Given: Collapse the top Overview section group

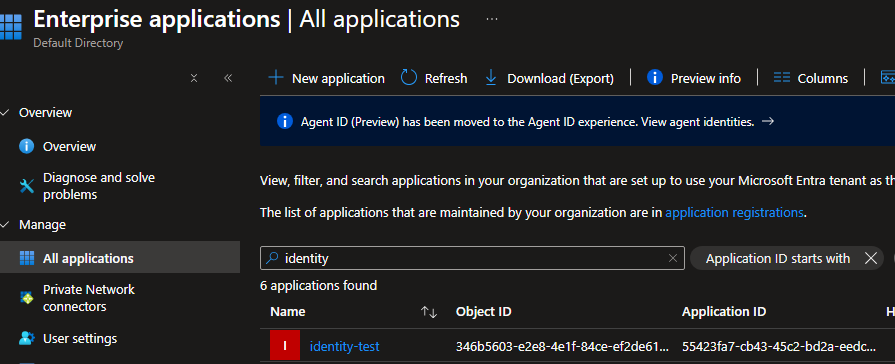Looking at the screenshot, I should pyautogui.click(x=5, y=112).
